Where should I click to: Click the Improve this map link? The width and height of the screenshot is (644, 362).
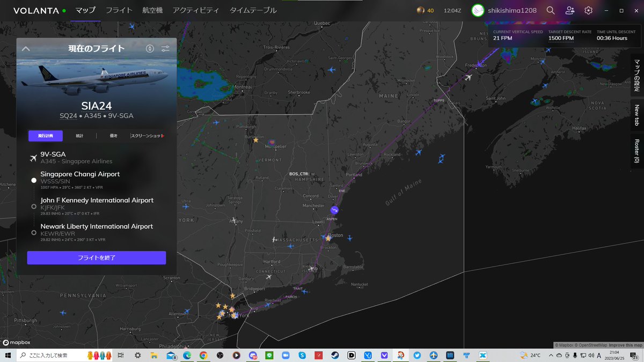click(x=626, y=345)
